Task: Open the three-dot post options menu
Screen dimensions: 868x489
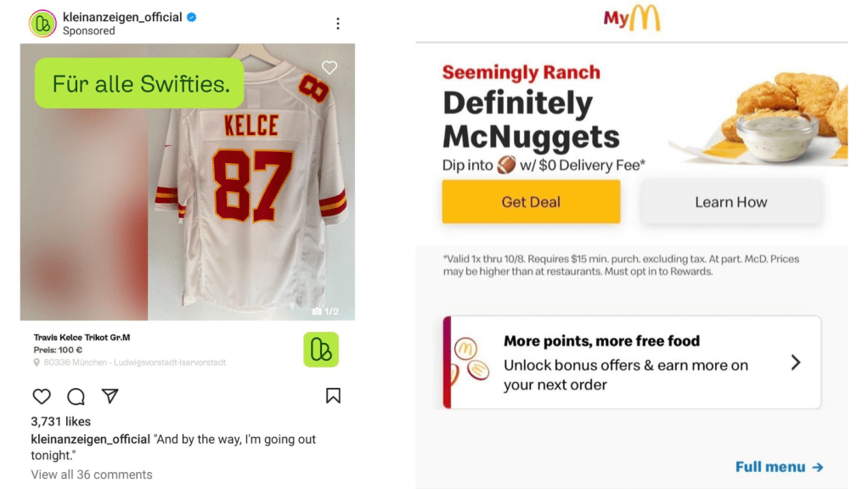Action: (x=338, y=24)
